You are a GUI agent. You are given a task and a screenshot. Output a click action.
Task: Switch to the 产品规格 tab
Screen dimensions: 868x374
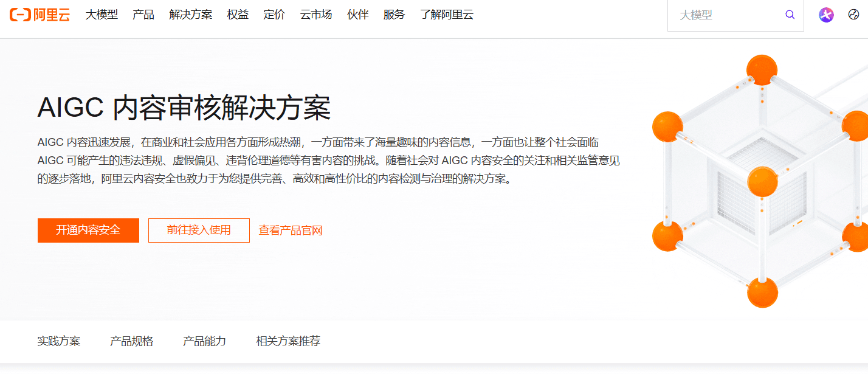click(x=132, y=341)
